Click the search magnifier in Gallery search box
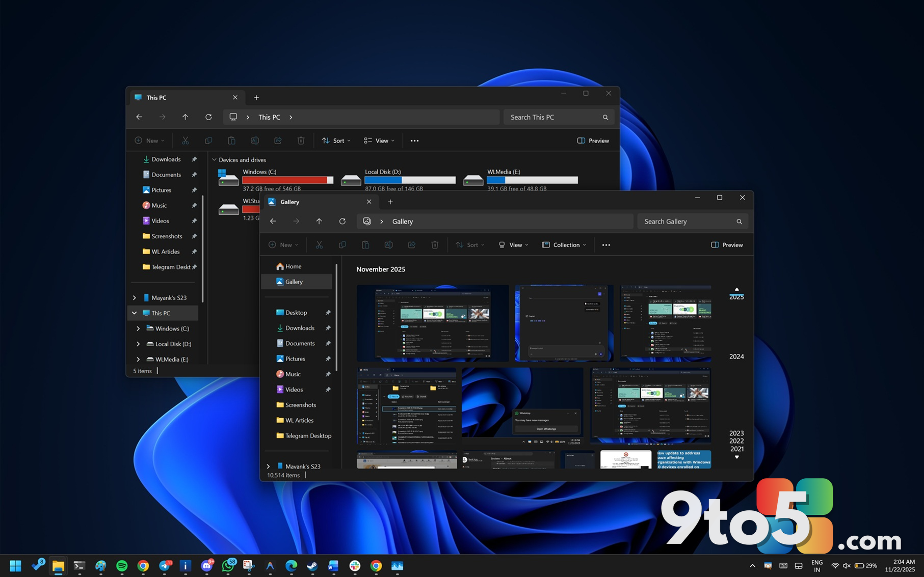 click(739, 222)
